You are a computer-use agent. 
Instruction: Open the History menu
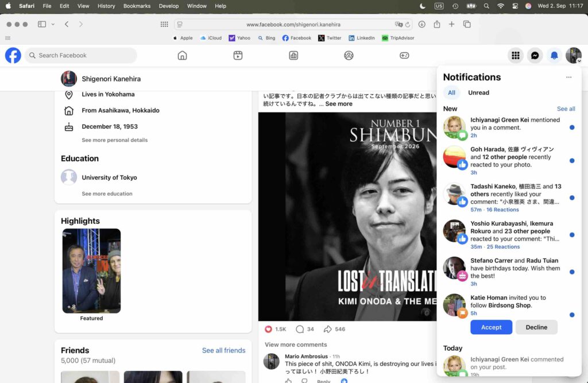coord(106,6)
